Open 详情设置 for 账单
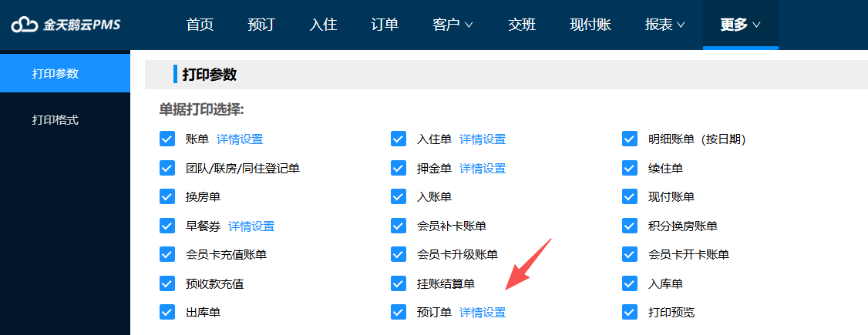Screen dimensions: 868x335 (x=240, y=139)
